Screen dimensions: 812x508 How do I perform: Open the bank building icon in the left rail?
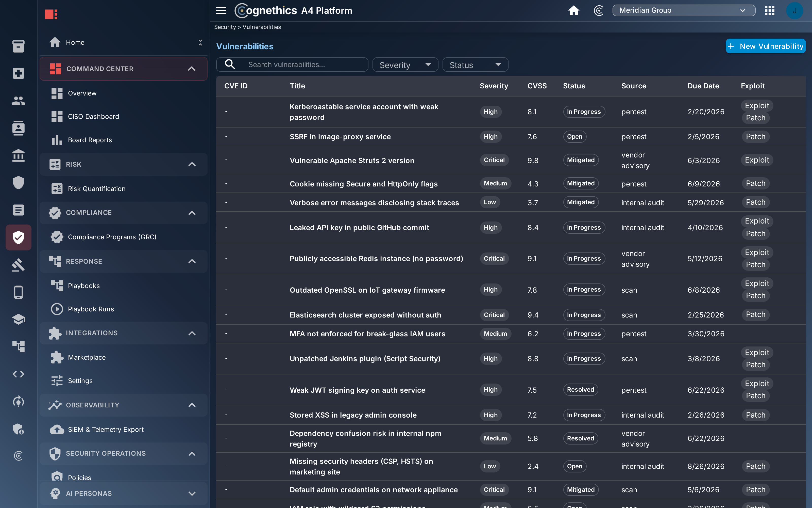(19, 155)
